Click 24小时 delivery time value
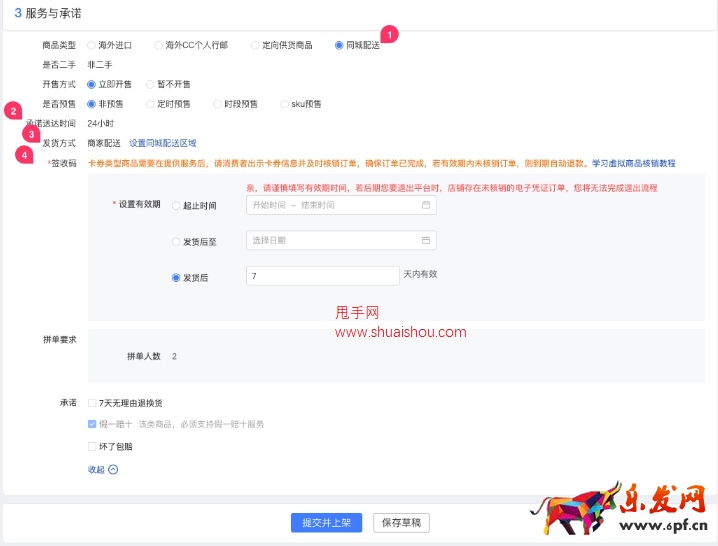718x546 pixels. point(101,123)
